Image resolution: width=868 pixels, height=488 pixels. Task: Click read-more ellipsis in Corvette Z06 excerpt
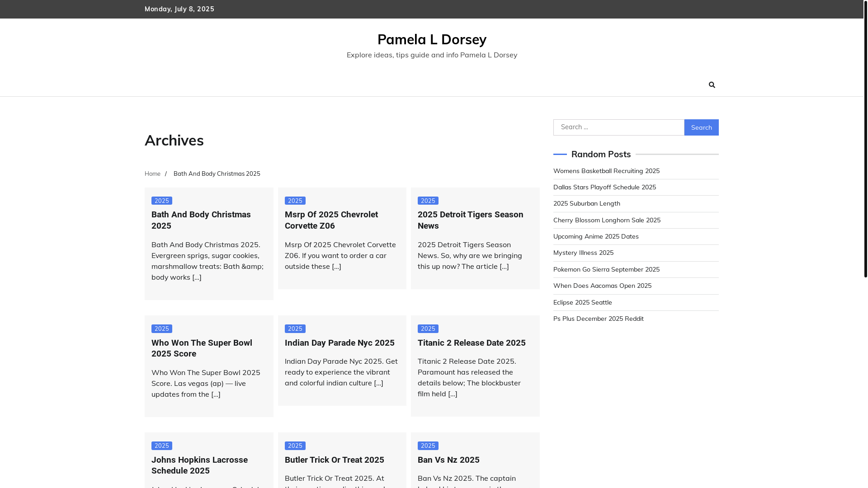(336, 266)
